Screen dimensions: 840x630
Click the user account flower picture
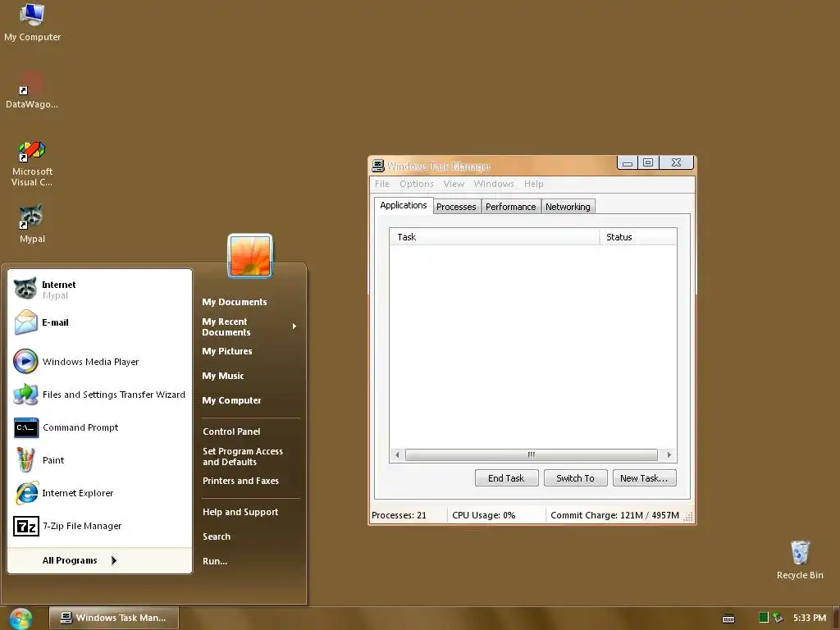(250, 256)
